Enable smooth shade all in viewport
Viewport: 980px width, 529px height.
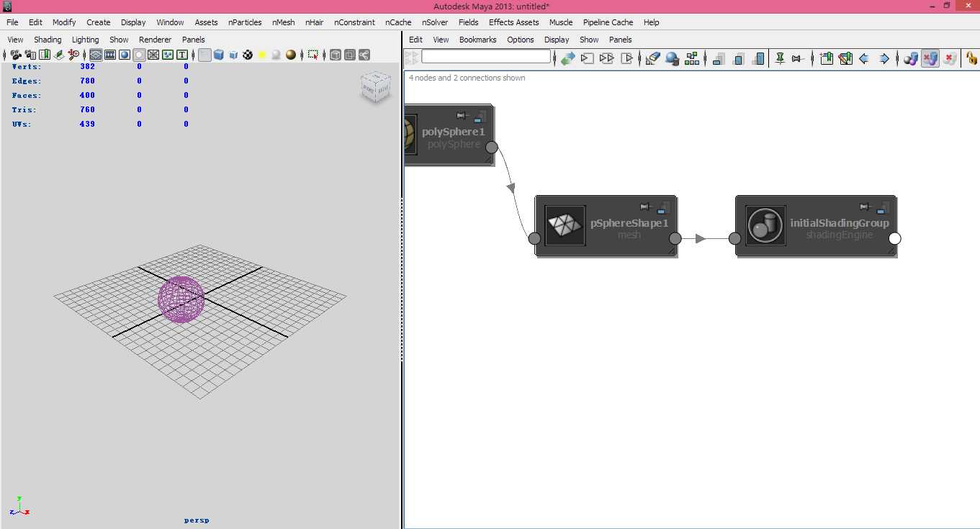[x=219, y=55]
